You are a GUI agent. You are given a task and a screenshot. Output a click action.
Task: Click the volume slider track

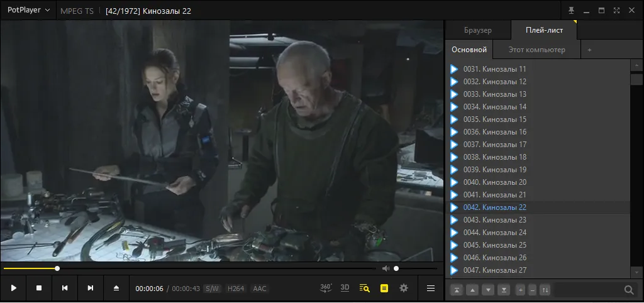pos(415,268)
